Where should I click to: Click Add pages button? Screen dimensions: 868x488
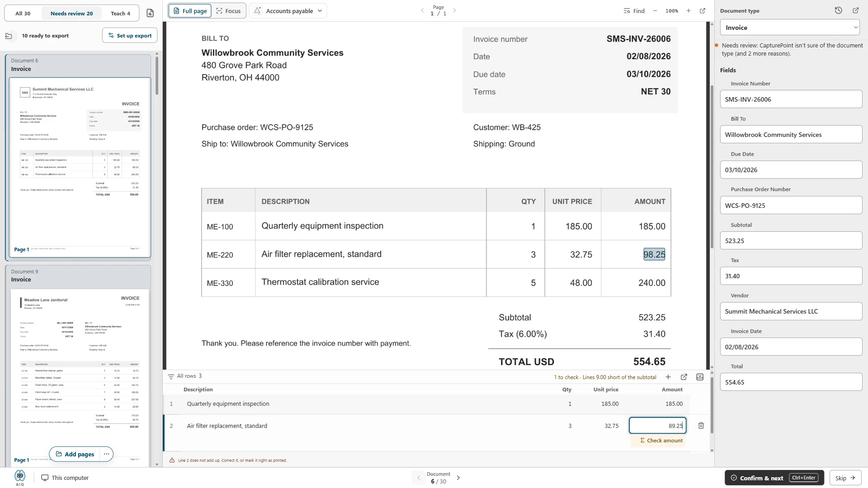point(75,454)
